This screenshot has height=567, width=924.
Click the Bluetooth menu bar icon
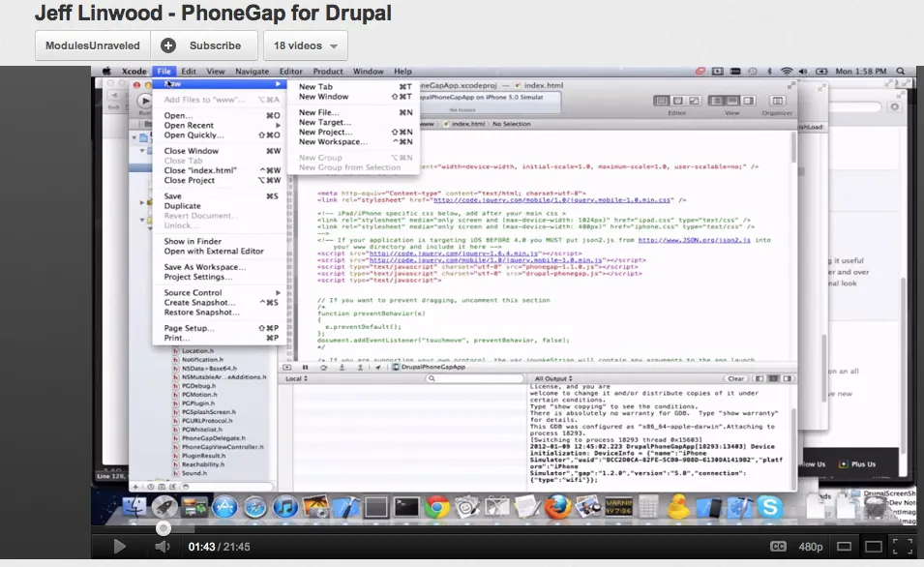pos(769,72)
